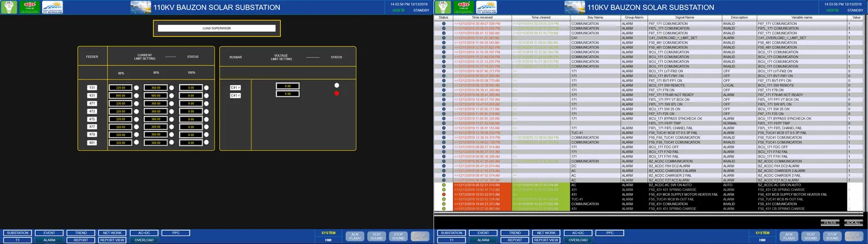
Task: Click feeder 471 100% status indicator
Action: click(x=206, y=104)
